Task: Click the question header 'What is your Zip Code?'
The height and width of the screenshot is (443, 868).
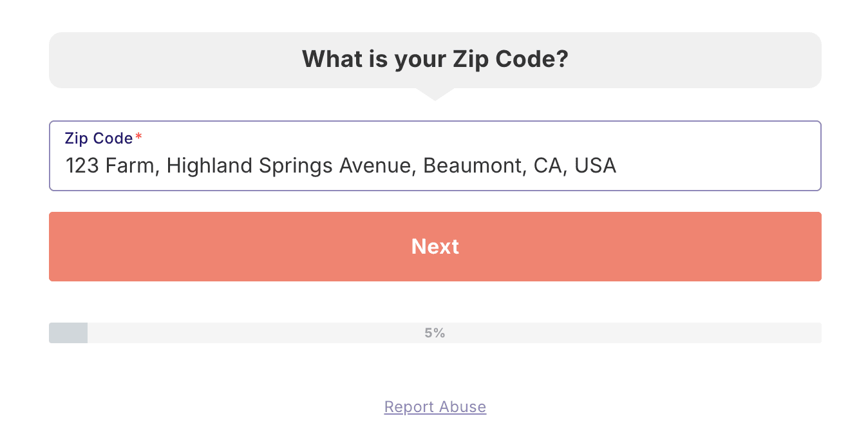Action: (x=435, y=59)
